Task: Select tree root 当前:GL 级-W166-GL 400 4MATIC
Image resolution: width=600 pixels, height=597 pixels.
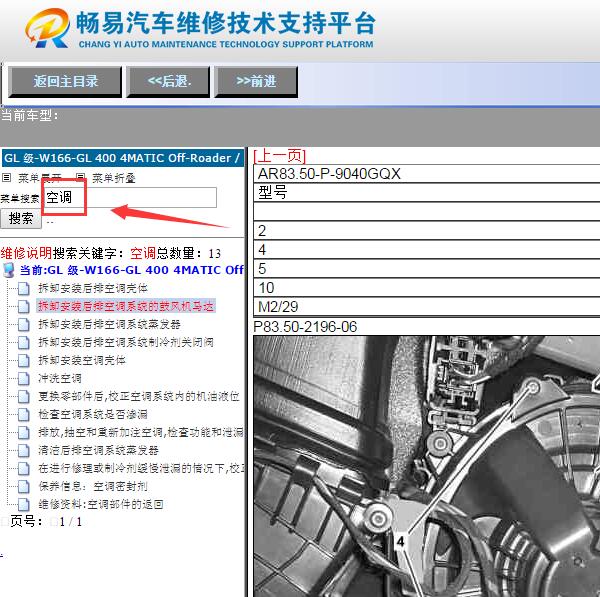Action: (132, 270)
